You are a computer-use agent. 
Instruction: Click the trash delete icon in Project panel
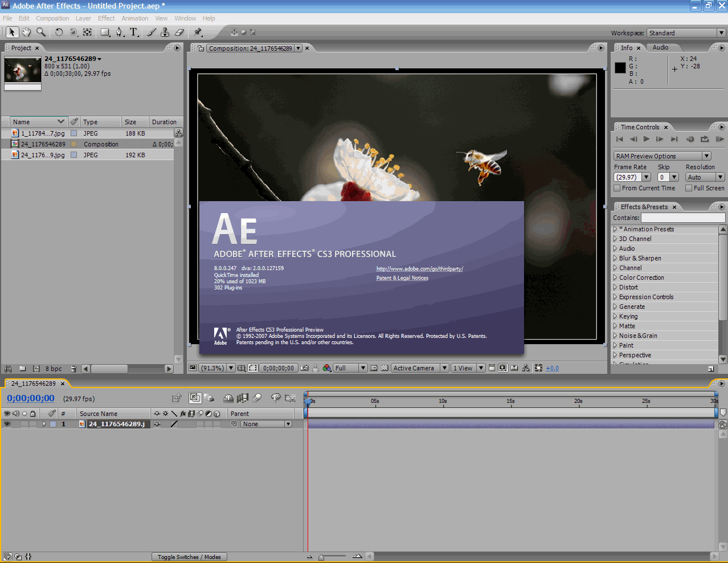(x=73, y=369)
